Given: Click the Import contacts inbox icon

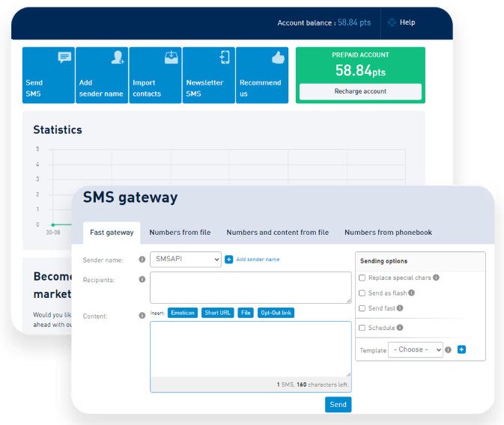Looking at the screenshot, I should click(171, 58).
